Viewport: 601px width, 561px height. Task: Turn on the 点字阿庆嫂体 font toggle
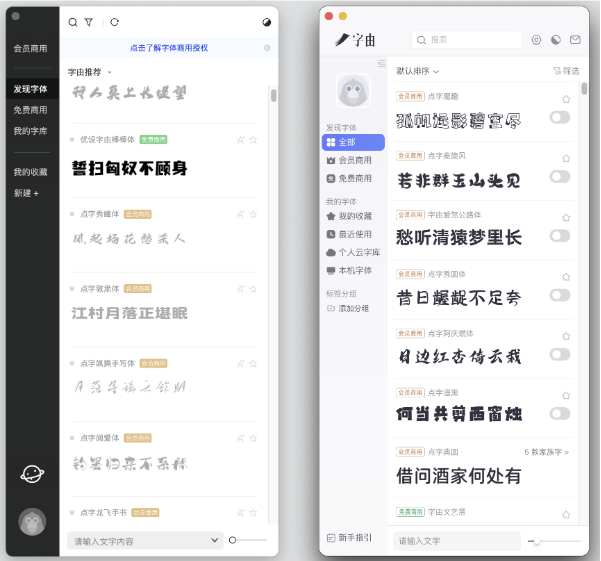[559, 354]
